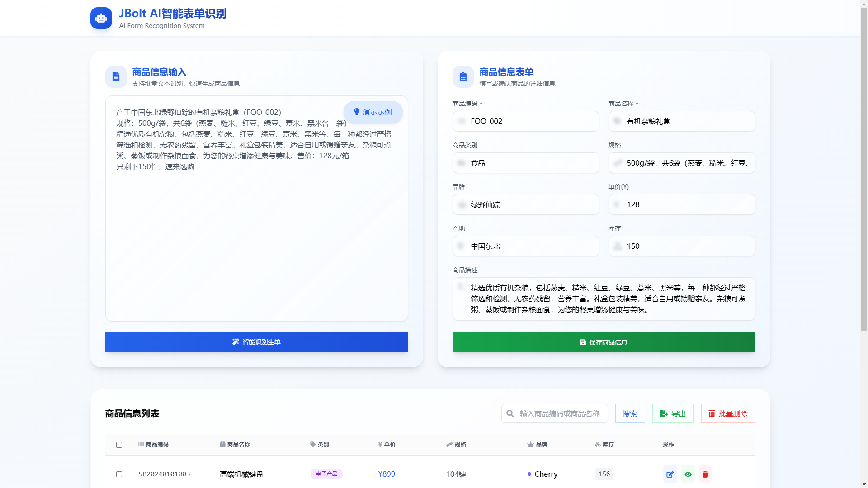Click the boxes icon in 库存 header
Screen dimensions: 868x488
[598, 445]
